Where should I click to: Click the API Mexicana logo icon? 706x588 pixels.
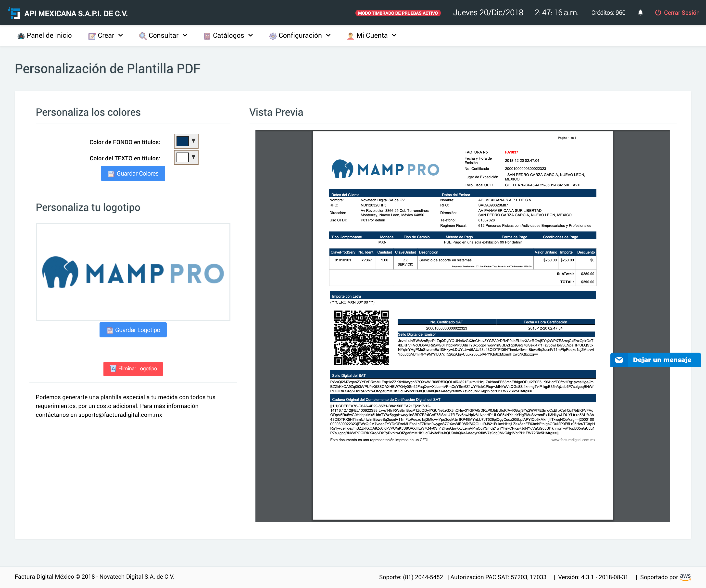click(14, 13)
